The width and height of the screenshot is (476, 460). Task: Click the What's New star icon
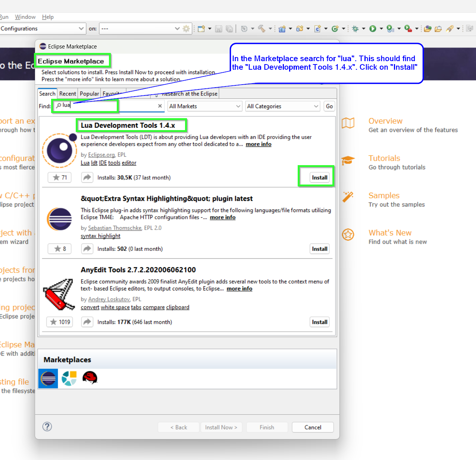[x=348, y=234]
